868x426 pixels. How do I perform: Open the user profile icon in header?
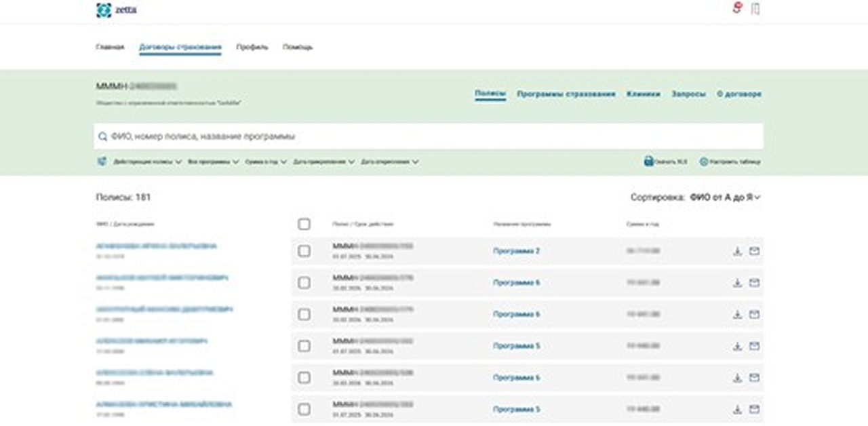point(737,9)
